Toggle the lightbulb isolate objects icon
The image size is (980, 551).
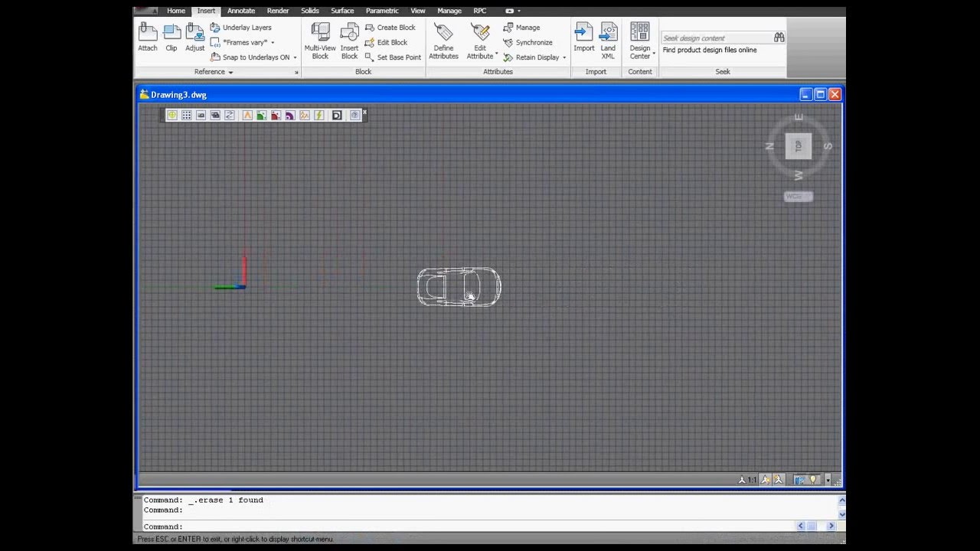(813, 480)
